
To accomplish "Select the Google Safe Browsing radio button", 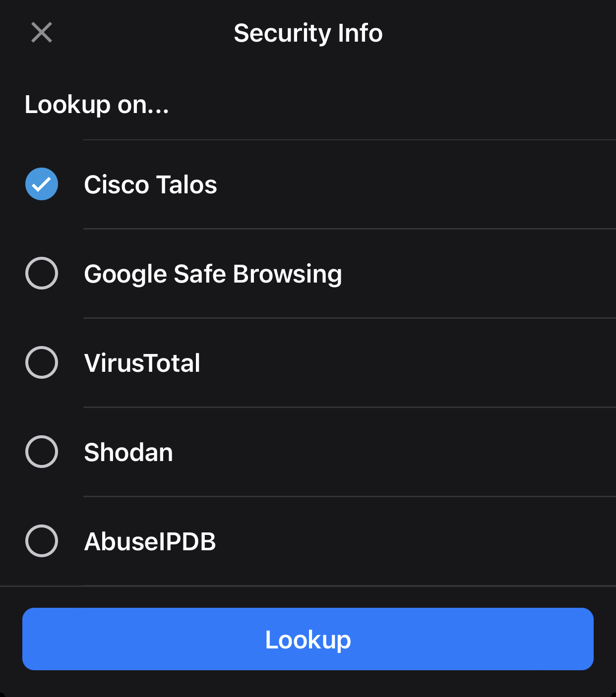I will 42,273.
